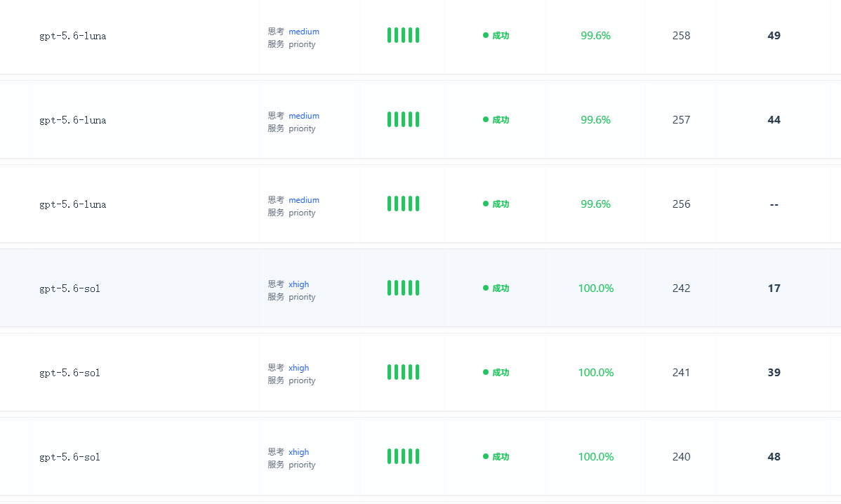Click the green status dot in the 256 row
The height and width of the screenshot is (504, 841).
485,204
